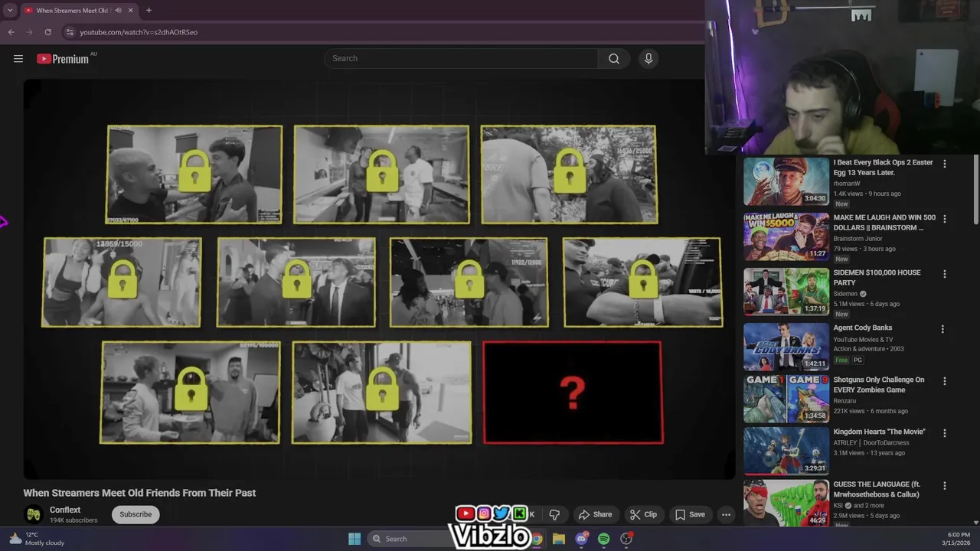Open options for Black Ops 2 Easter Egg video
Viewport: 980px width, 551px height.
pos(944,164)
